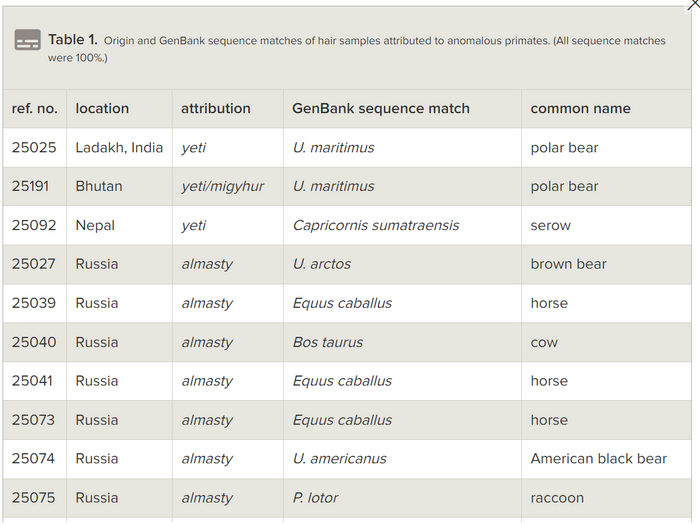Screen dimensions: 700x524
Task: Click the table icon beside Table 1 title
Action: pyautogui.click(x=28, y=40)
